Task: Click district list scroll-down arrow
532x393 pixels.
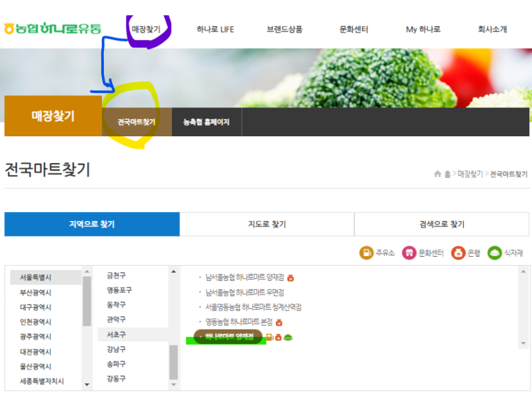Action: [x=173, y=385]
